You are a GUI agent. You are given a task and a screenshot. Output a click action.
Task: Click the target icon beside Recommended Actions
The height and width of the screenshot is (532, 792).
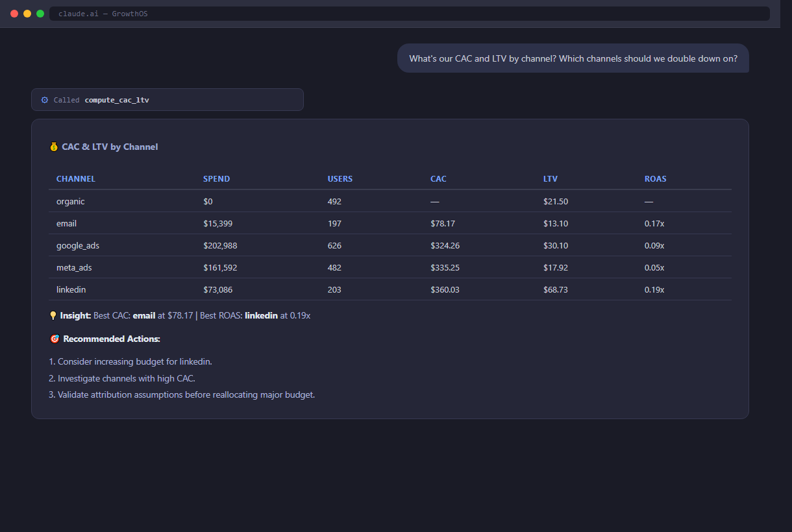pyautogui.click(x=55, y=339)
